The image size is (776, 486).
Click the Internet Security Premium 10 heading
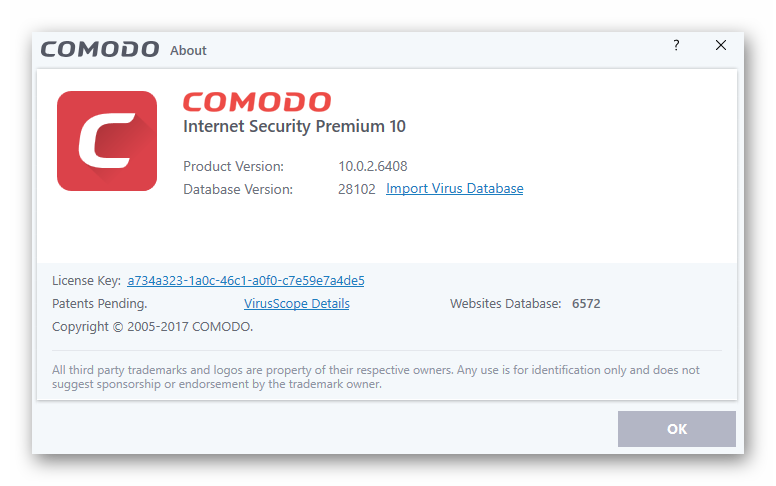[x=294, y=127]
